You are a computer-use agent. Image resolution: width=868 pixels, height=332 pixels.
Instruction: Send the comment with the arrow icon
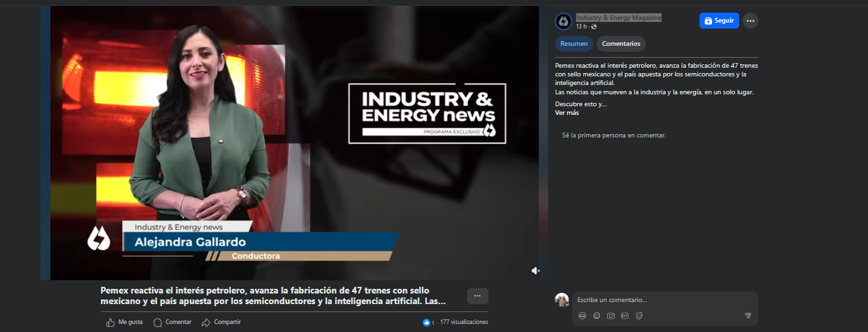coord(748,316)
